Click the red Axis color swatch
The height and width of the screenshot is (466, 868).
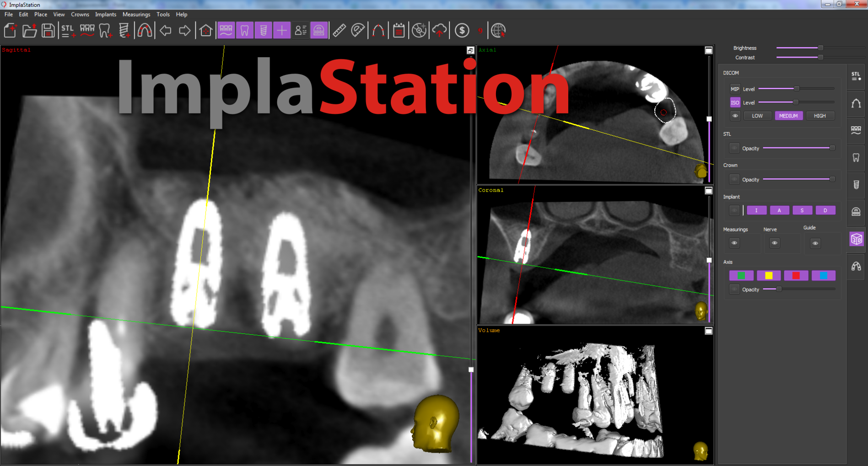pos(796,275)
